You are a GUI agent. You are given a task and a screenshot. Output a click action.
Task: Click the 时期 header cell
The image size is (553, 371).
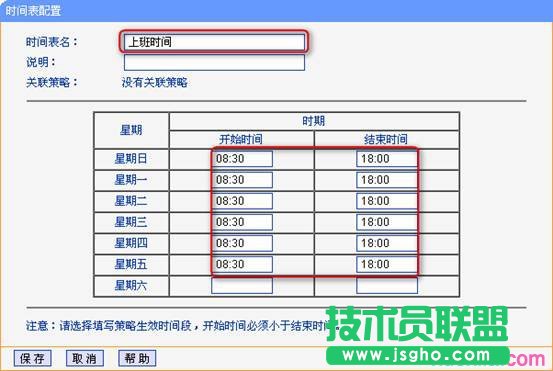coord(314,121)
